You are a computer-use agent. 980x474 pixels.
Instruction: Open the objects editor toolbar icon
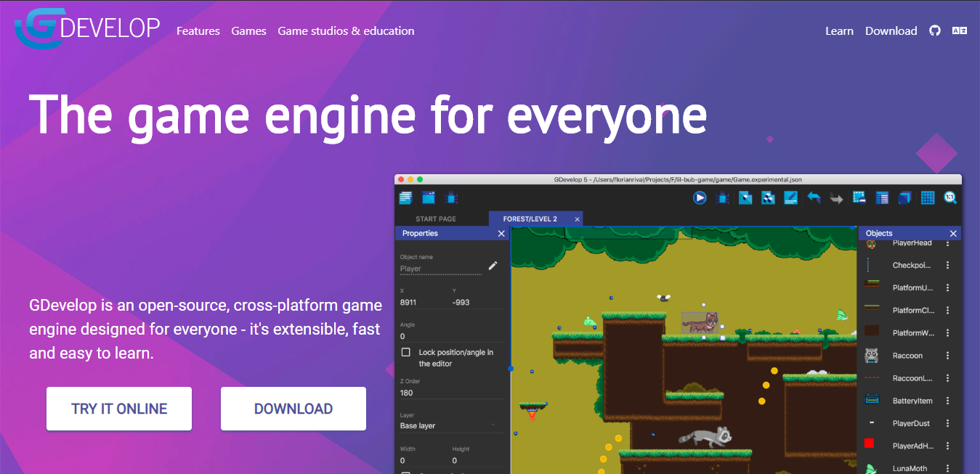745,197
